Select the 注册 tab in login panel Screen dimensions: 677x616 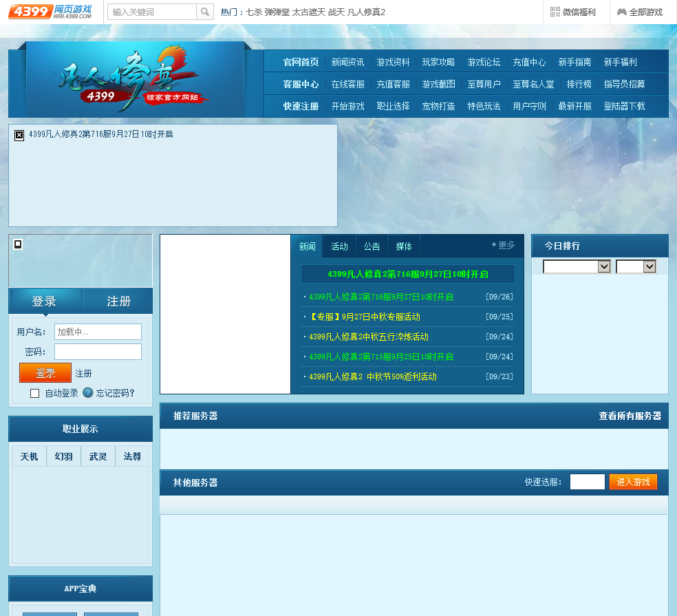tap(118, 301)
